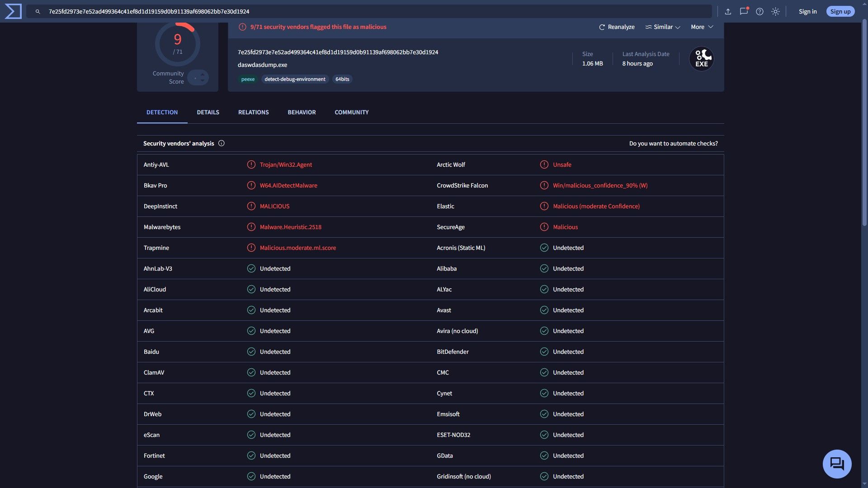Click the "Unsafe" result for Arctic Wolf
The width and height of the screenshot is (868, 488).
point(562,164)
